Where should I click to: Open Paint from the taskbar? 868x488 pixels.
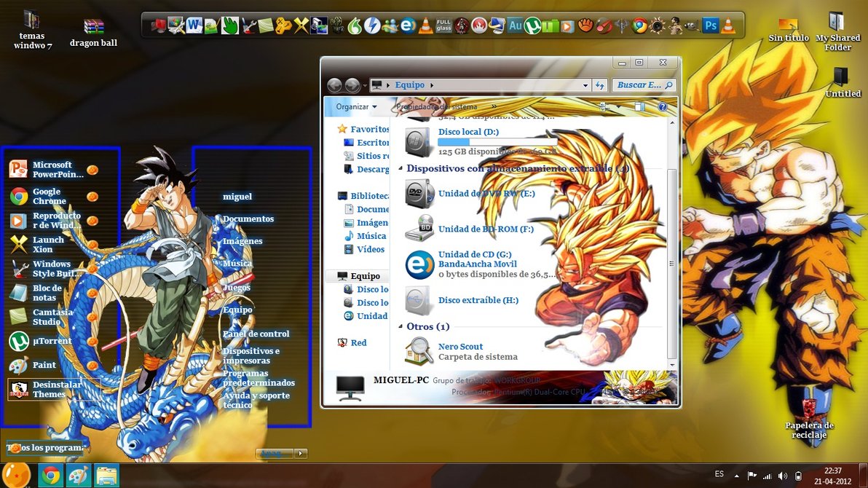[x=78, y=476]
